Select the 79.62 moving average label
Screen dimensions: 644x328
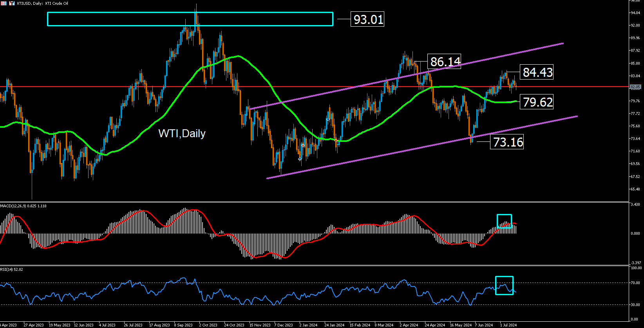(x=537, y=102)
